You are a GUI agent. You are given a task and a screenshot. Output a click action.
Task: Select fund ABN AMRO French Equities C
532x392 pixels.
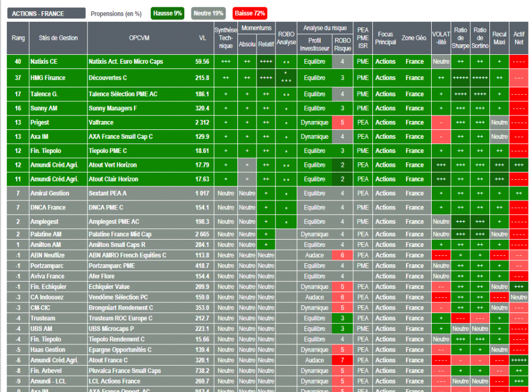click(128, 255)
